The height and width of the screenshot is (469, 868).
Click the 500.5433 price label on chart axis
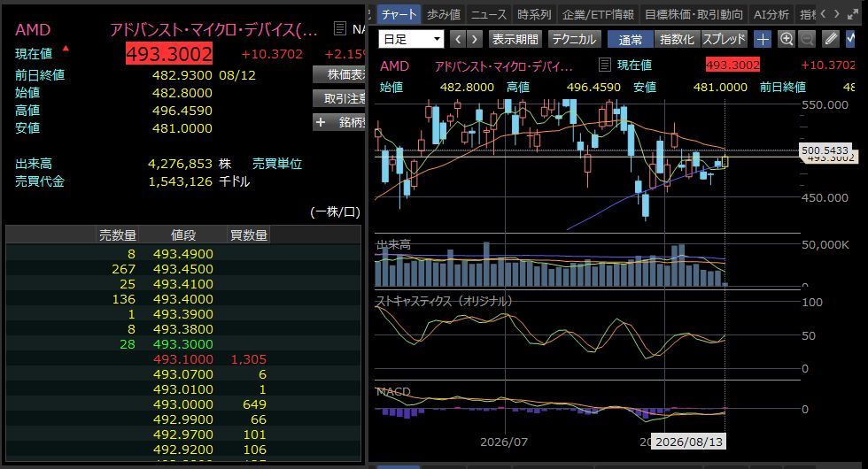825,150
